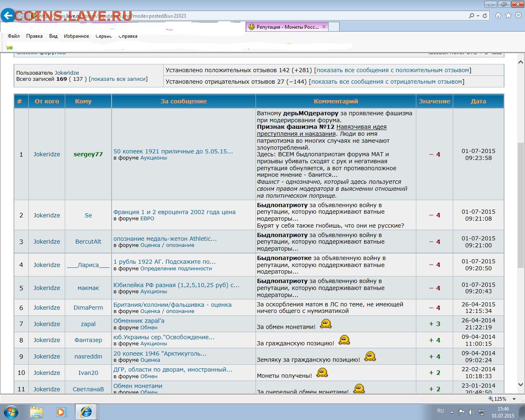Viewport: 525px width, 420px height.
Task: Open browser Tools gear icon
Action: coord(518,16)
